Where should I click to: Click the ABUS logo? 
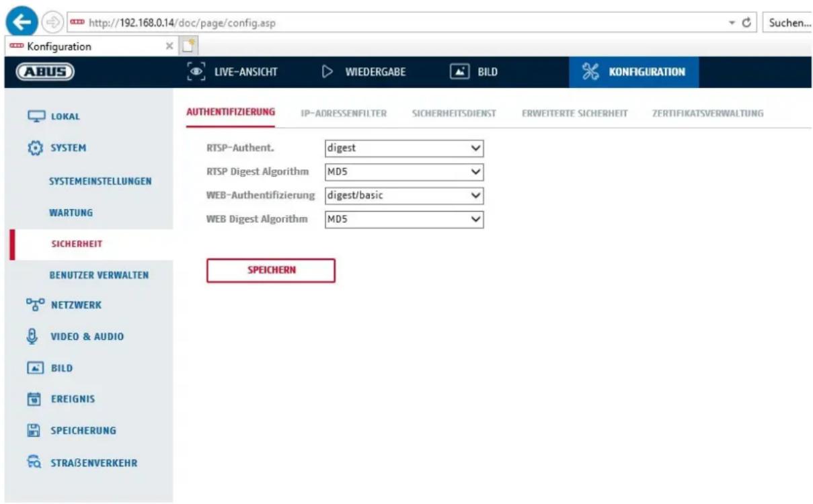tap(45, 73)
